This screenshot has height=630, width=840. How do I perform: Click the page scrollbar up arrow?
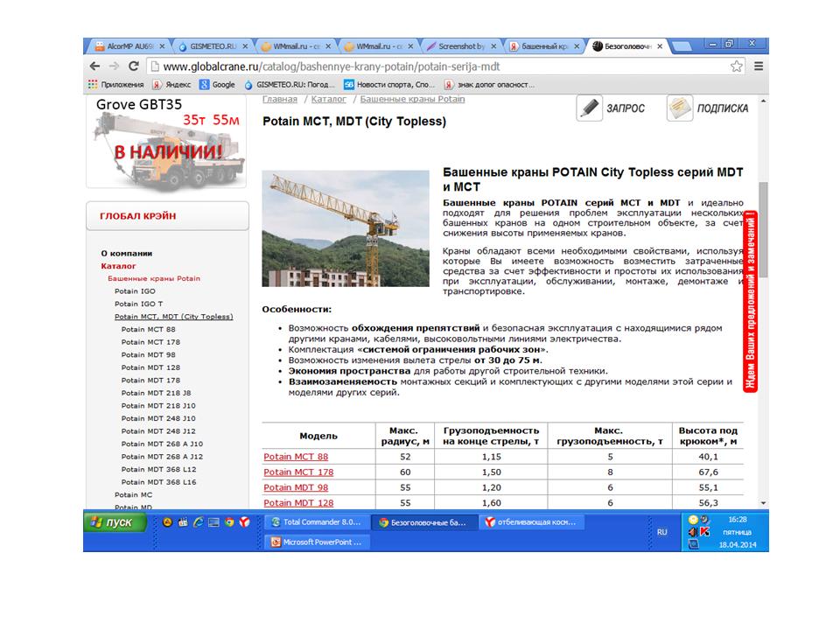click(763, 100)
